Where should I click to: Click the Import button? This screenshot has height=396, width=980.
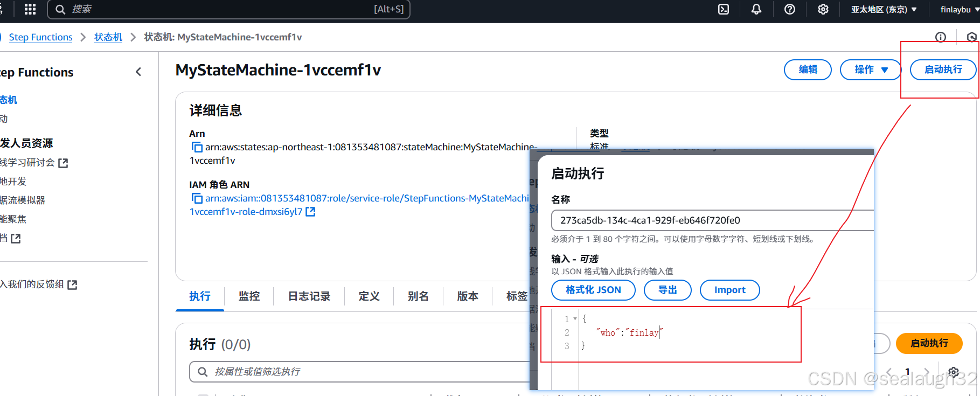coord(729,290)
